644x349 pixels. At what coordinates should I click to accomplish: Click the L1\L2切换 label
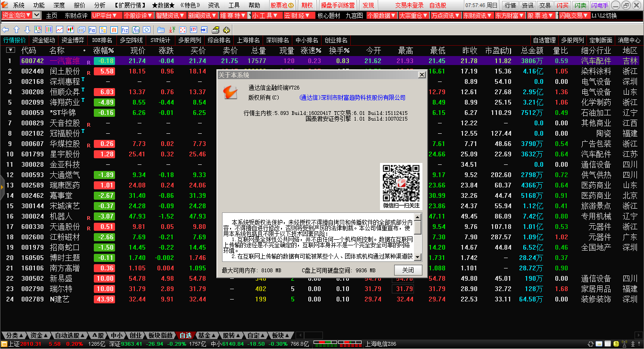pos(603,16)
